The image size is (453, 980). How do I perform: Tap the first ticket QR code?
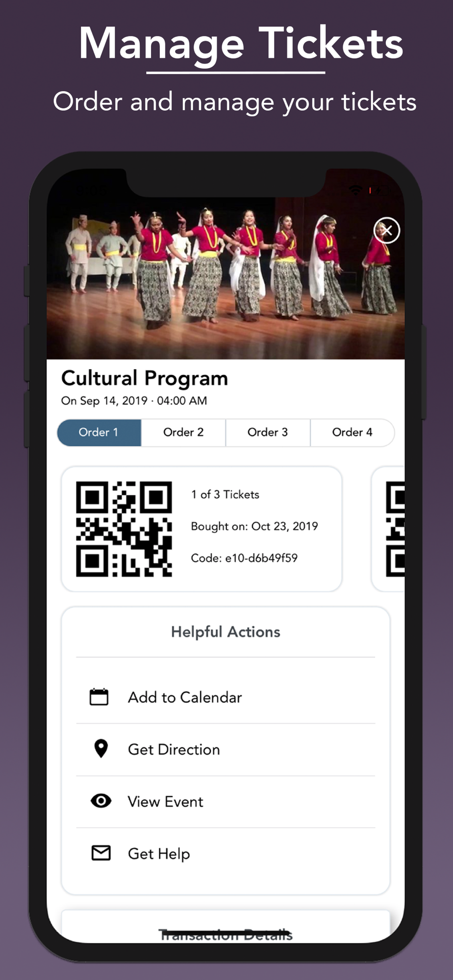[x=124, y=529]
